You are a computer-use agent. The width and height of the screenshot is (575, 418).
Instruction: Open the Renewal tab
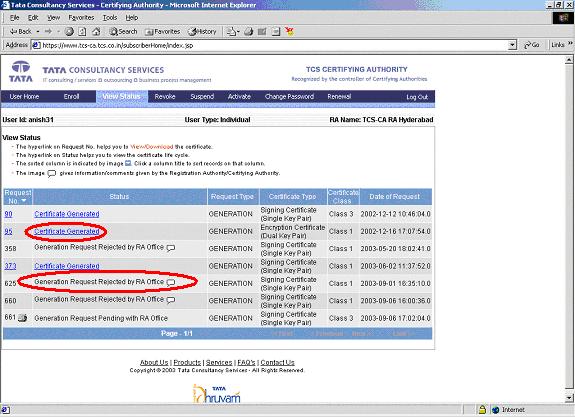click(339, 97)
